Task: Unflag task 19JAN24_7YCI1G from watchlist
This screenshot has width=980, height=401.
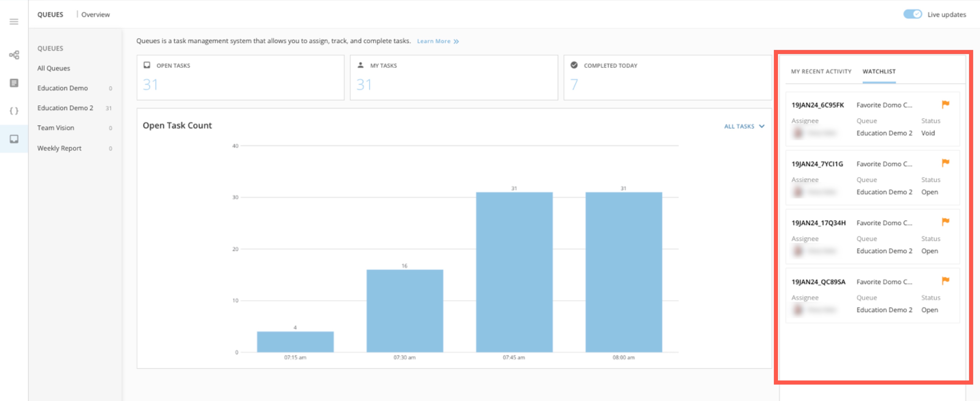Action: 945,163
